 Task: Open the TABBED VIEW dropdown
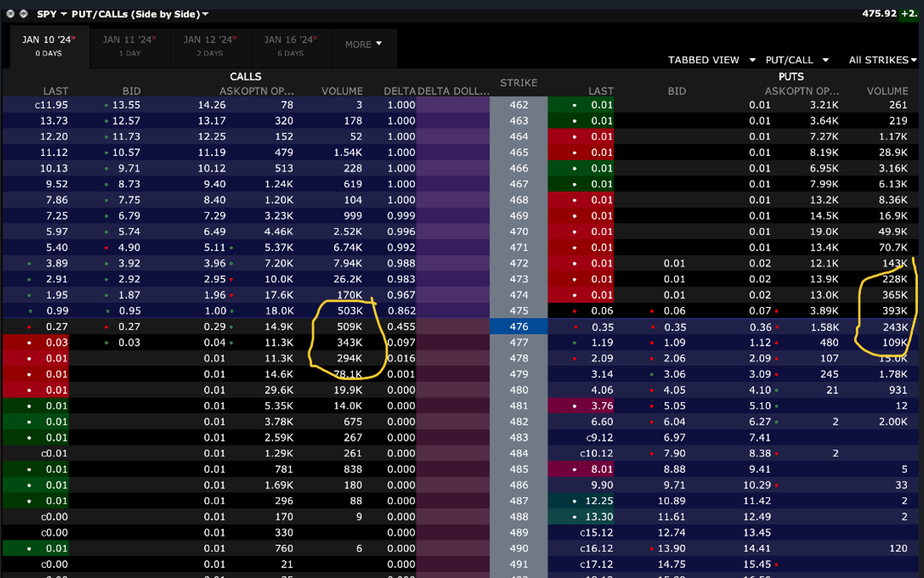pos(712,60)
